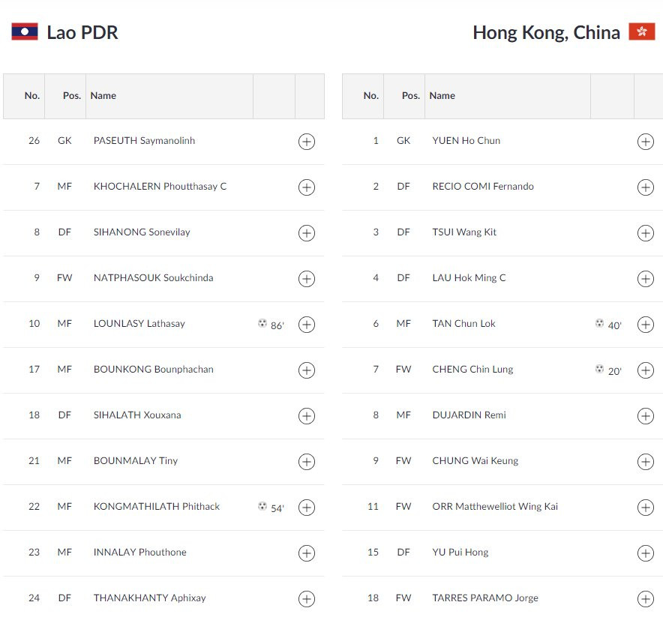Open the Hong Kong, China team heading
The height and width of the screenshot is (644, 663).
click(x=546, y=33)
